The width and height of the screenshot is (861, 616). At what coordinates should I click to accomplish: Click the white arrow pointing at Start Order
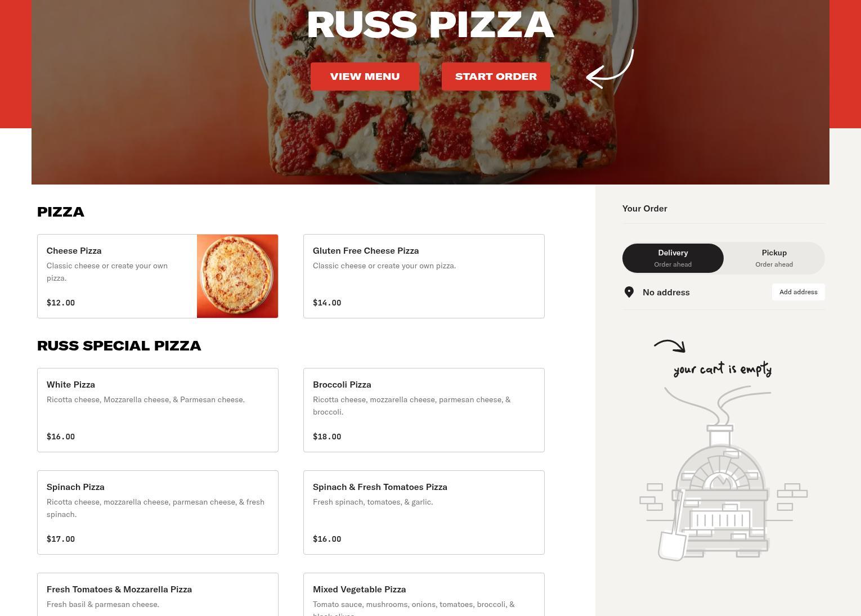pos(610,69)
